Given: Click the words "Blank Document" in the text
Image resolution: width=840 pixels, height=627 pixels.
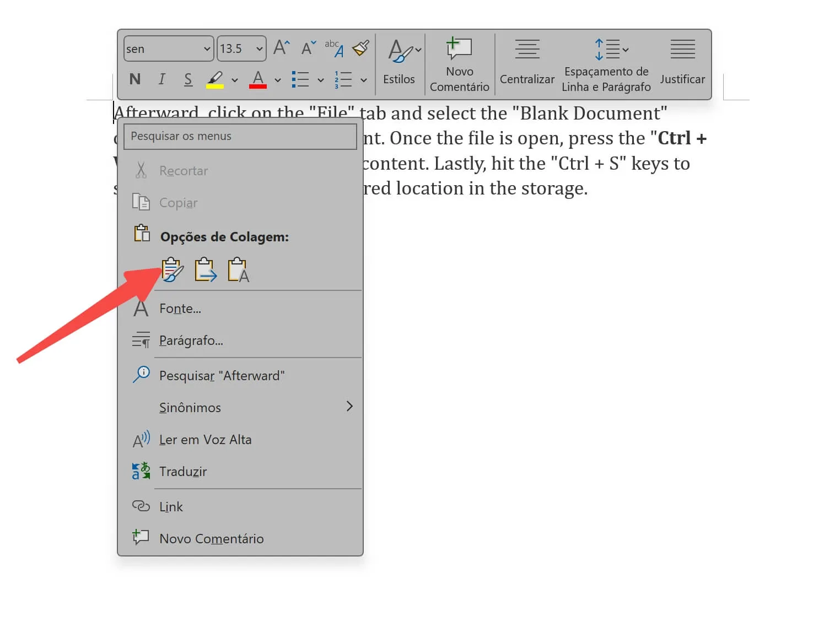Looking at the screenshot, I should tap(590, 113).
